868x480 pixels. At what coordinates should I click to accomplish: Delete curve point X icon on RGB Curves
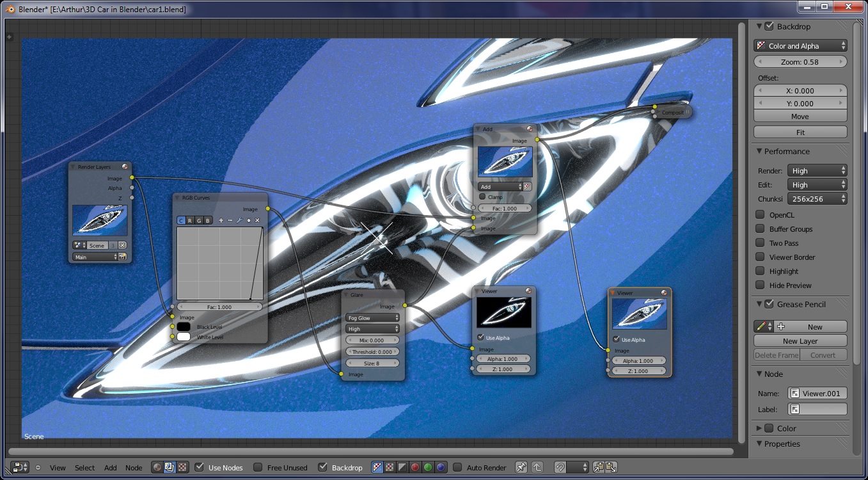point(257,220)
